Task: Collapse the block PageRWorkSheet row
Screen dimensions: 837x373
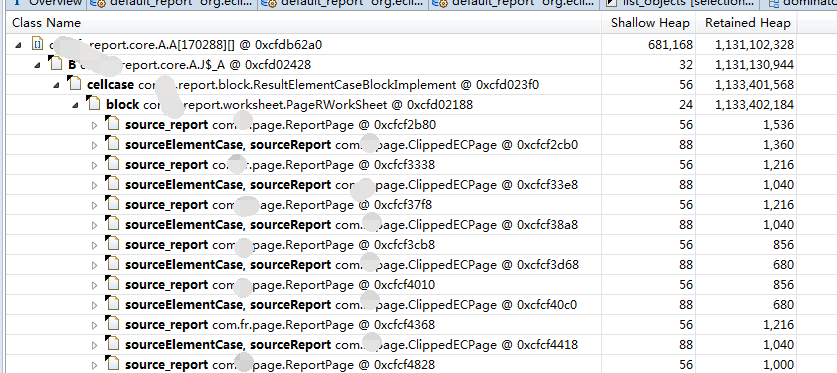Action: pos(75,105)
